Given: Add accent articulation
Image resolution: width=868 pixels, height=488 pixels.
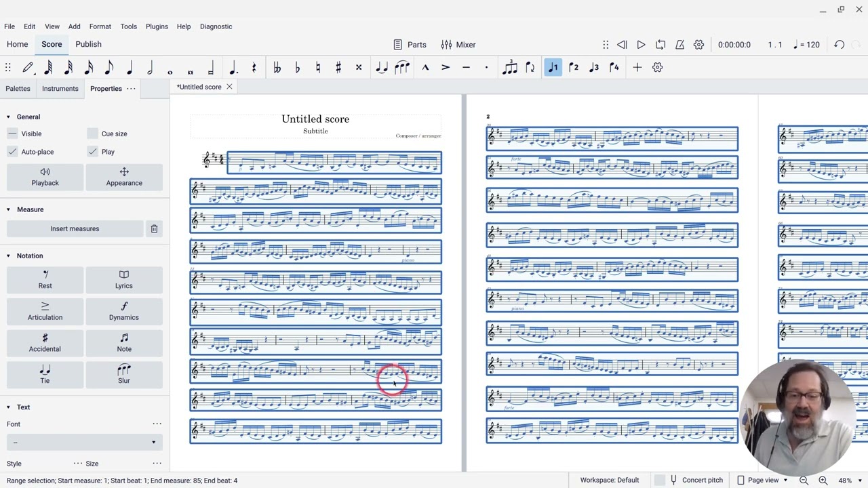Looking at the screenshot, I should 446,67.
